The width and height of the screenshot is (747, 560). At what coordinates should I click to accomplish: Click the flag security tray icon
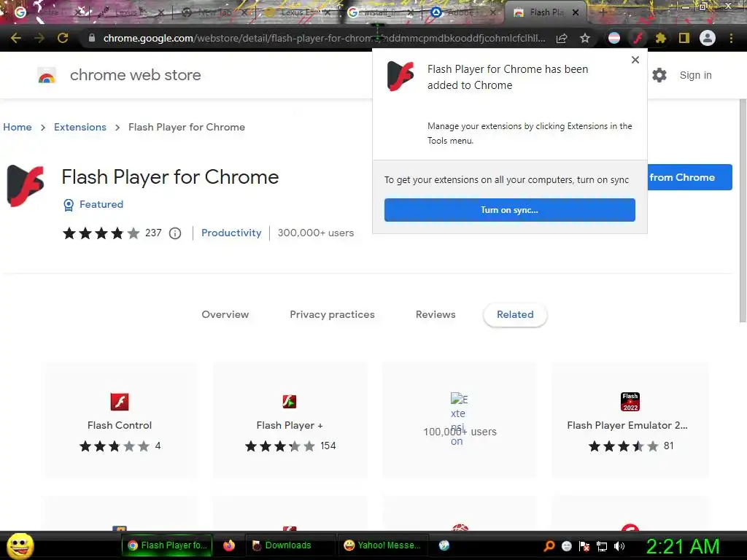pyautogui.click(x=584, y=546)
